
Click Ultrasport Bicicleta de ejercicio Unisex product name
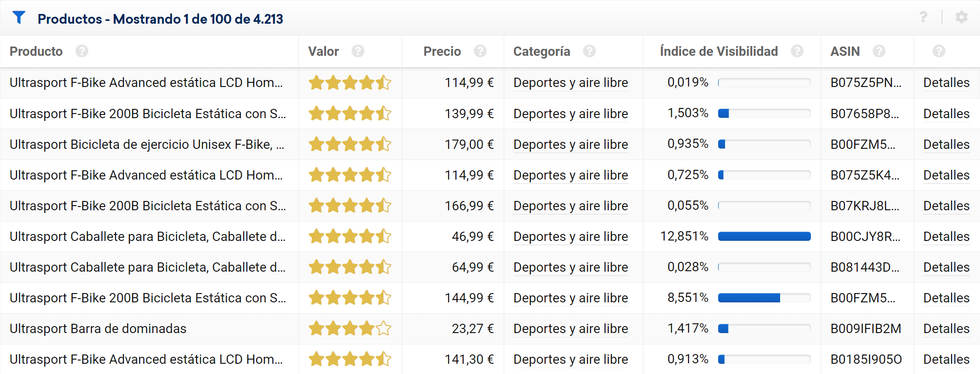147,145
